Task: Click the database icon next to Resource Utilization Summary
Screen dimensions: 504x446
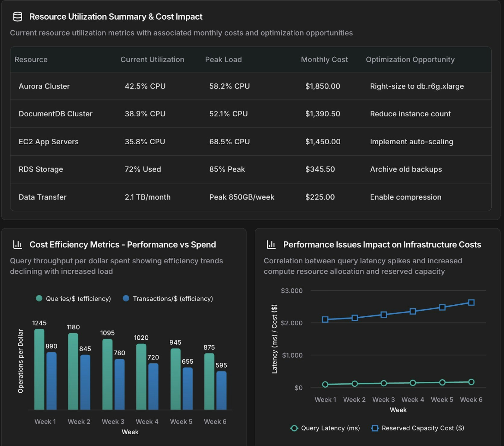Action: [18, 17]
